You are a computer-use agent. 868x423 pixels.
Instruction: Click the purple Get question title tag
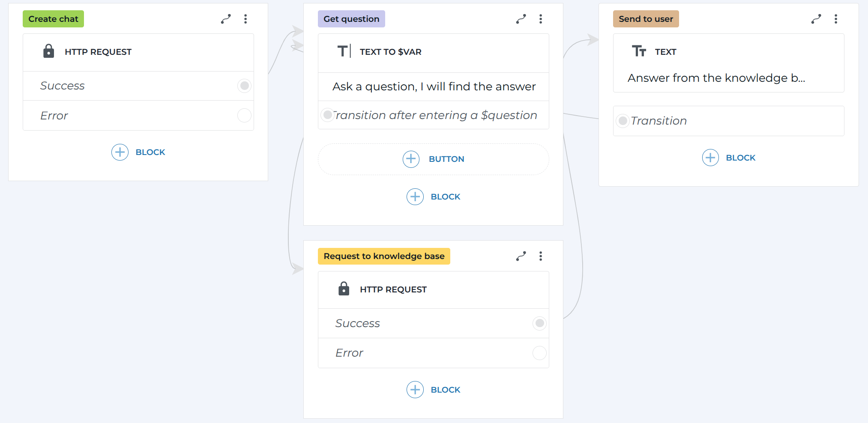[351, 19]
